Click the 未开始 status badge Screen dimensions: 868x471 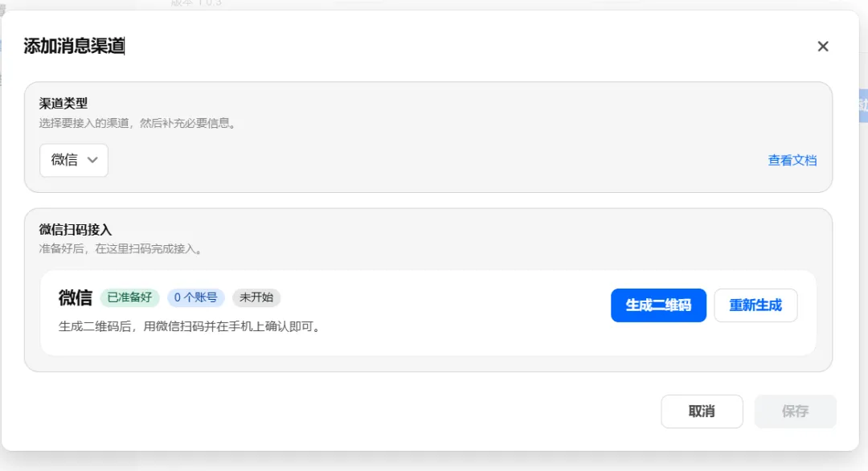click(x=256, y=297)
